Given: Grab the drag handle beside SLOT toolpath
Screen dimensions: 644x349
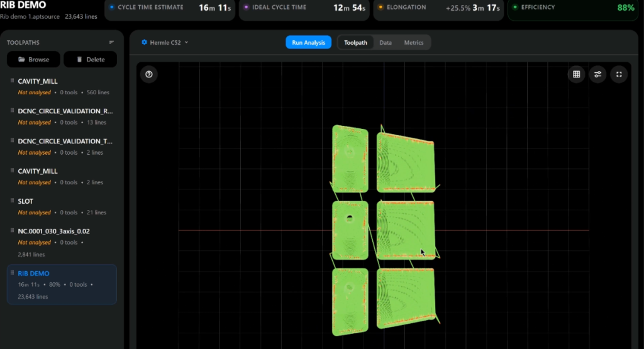Looking at the screenshot, I should point(12,201).
